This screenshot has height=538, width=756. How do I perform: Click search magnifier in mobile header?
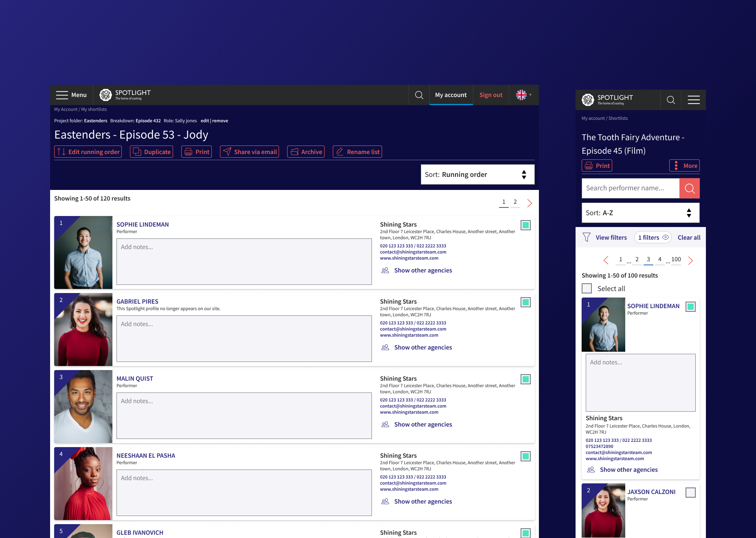click(671, 100)
